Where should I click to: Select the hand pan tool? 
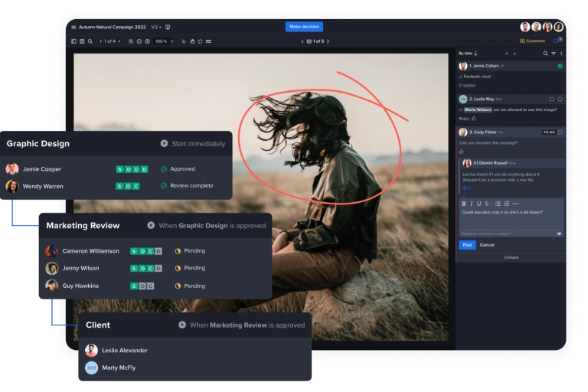(x=191, y=41)
